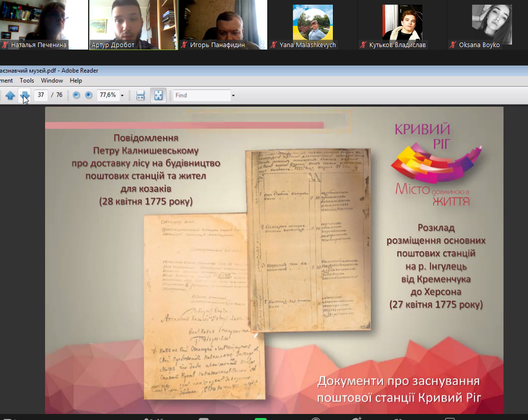Screen dimensions: 528x420
Task: Click muted mic icon beside Игорь Панафидин
Action: (x=185, y=45)
